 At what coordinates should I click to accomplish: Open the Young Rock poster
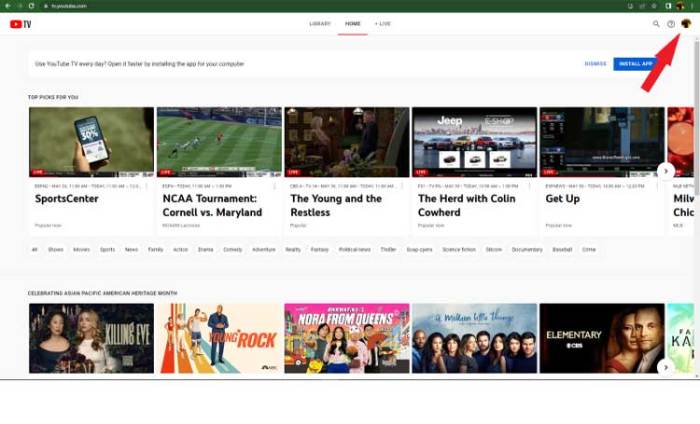point(219,338)
